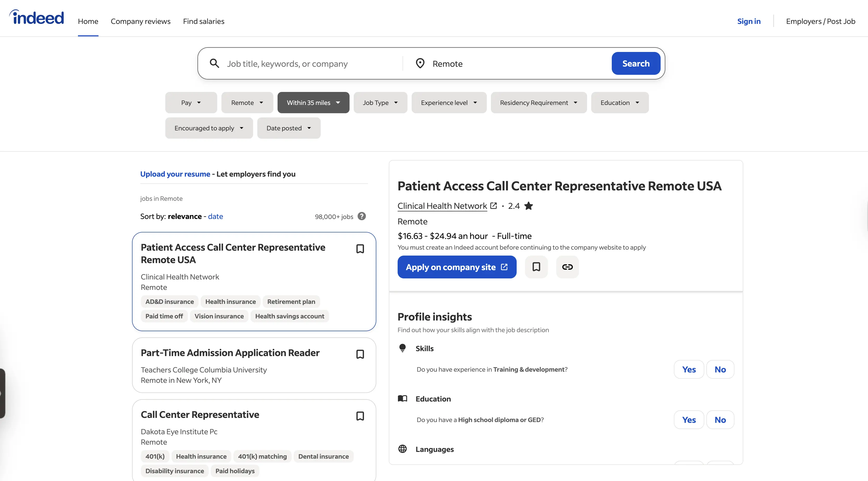Viewport: 868px width, 481px height.
Task: Click the save job bookmark beside Apply button
Action: (x=536, y=267)
